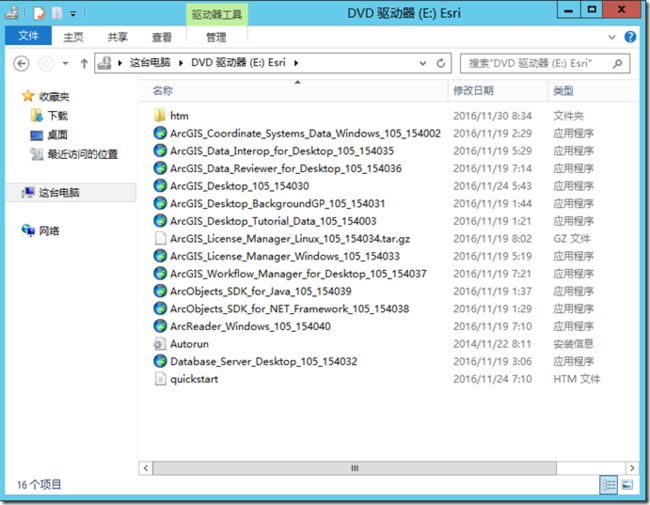Click the ArcObjects_SDK_for_NET_Framework installer icon
Viewport: 650px width, 505px height.
tap(160, 308)
